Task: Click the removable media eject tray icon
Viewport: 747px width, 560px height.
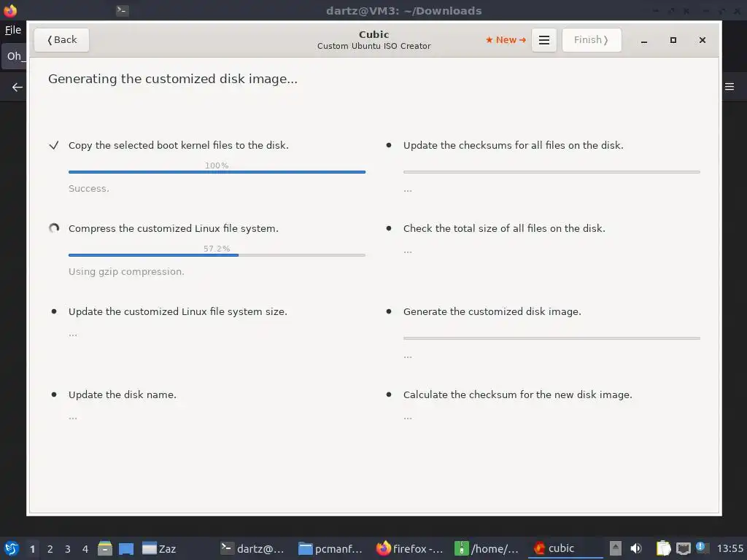Action: tap(616, 548)
